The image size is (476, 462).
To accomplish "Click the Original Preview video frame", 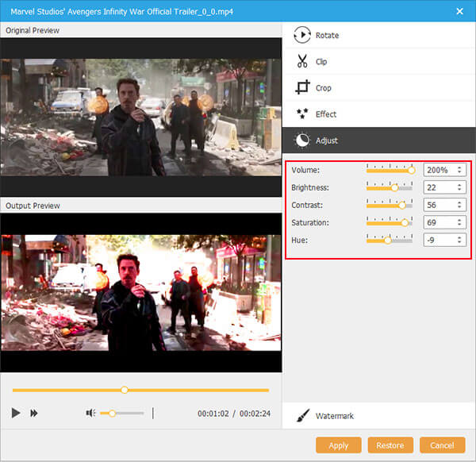I will coord(141,117).
